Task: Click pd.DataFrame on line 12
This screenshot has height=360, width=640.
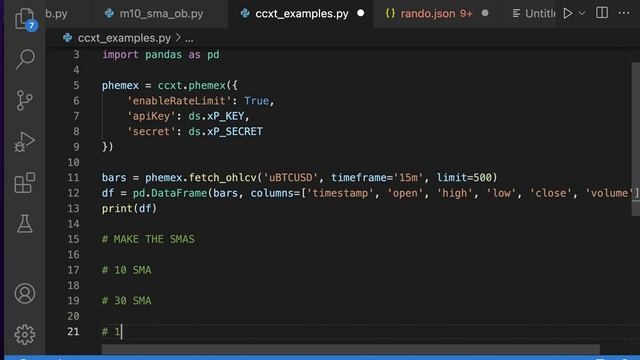Action: [x=170, y=193]
